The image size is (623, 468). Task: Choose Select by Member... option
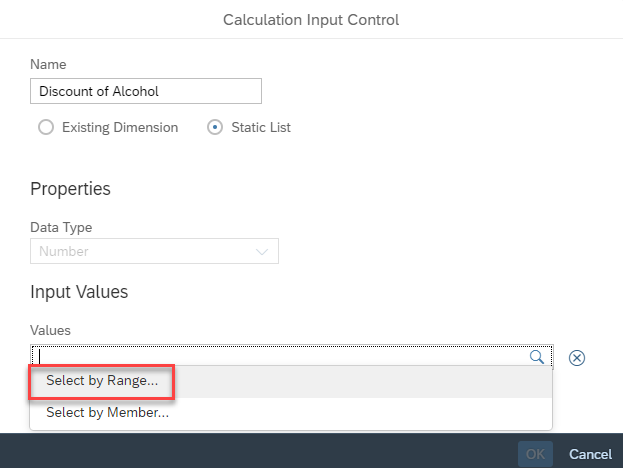tap(106, 412)
